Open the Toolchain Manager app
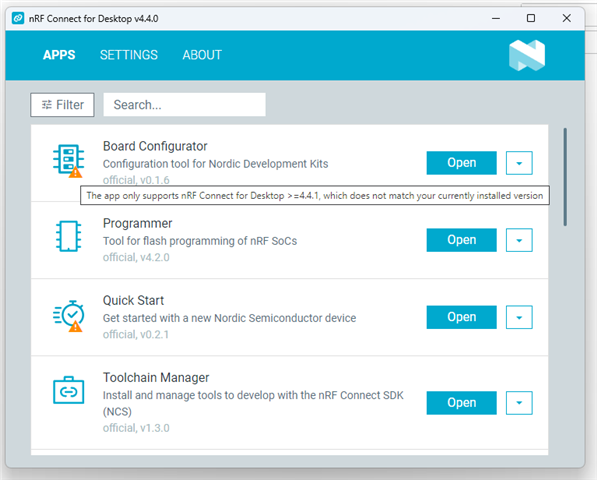 click(461, 403)
